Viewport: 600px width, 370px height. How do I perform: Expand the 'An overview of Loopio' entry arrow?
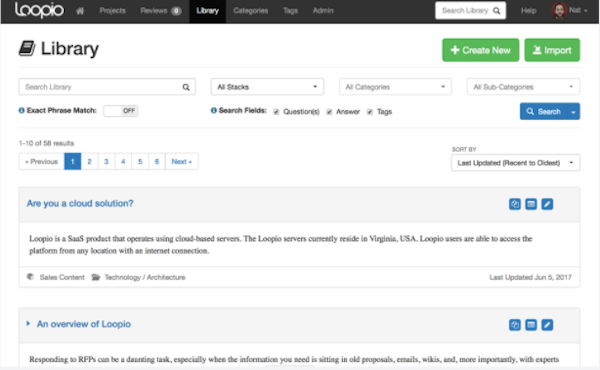28,324
